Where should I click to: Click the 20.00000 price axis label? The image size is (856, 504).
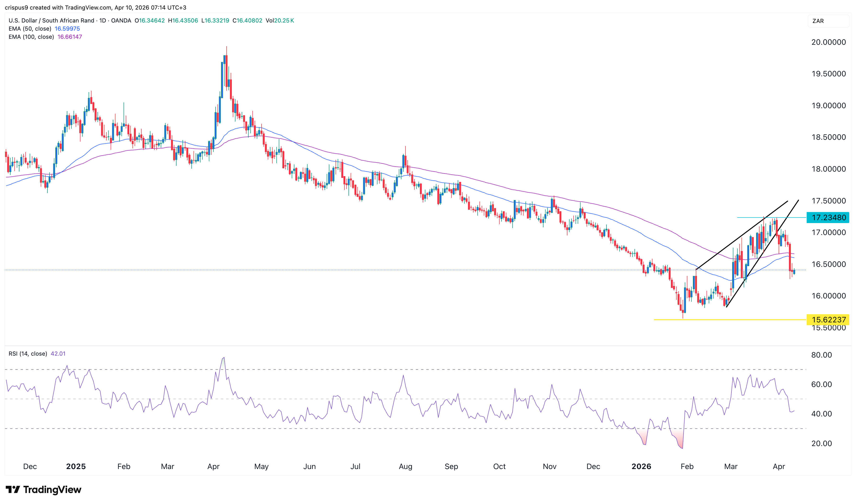pos(828,42)
